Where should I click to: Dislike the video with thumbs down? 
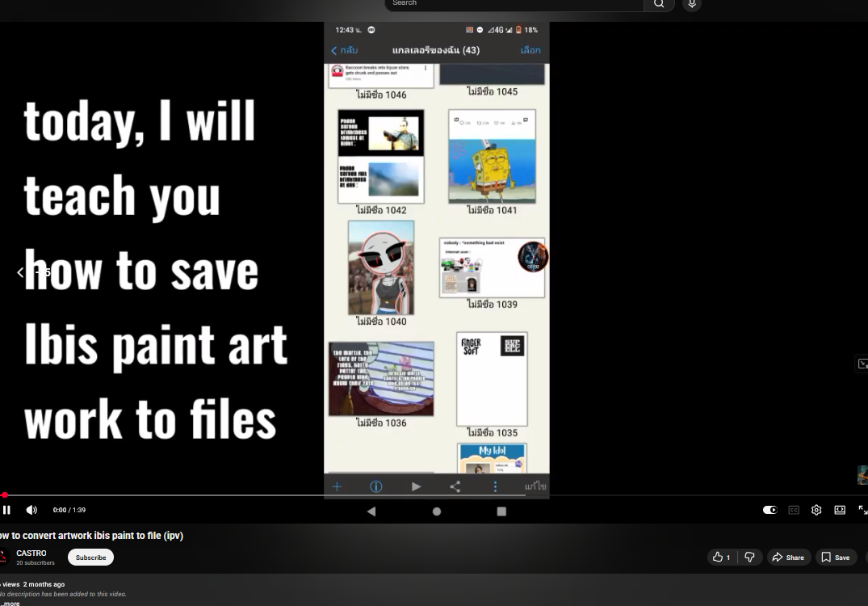(750, 558)
